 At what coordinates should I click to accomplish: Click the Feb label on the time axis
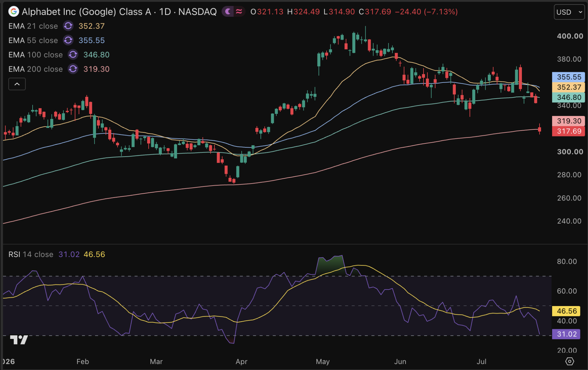(x=83, y=361)
